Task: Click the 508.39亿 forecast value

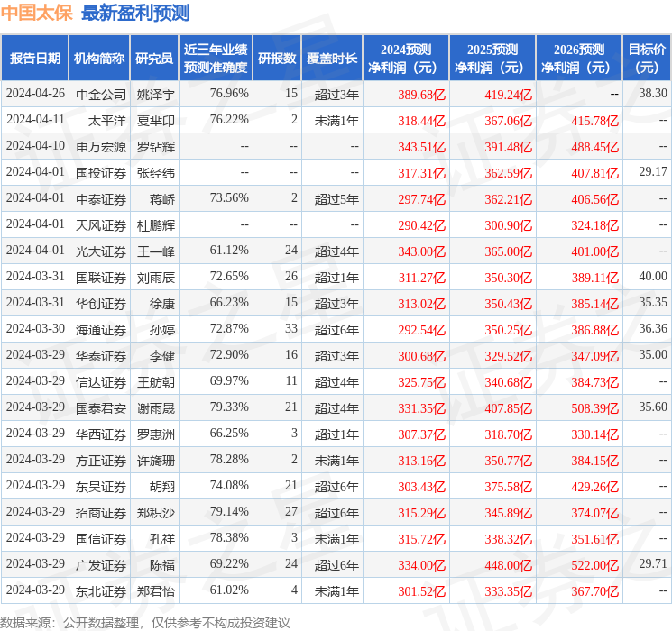Action: coord(594,407)
